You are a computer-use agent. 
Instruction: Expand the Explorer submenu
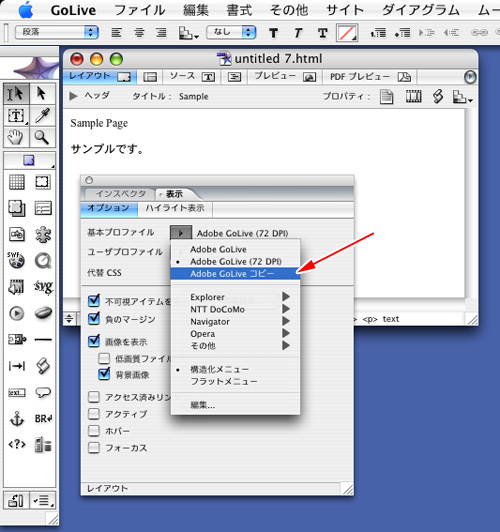[235, 297]
